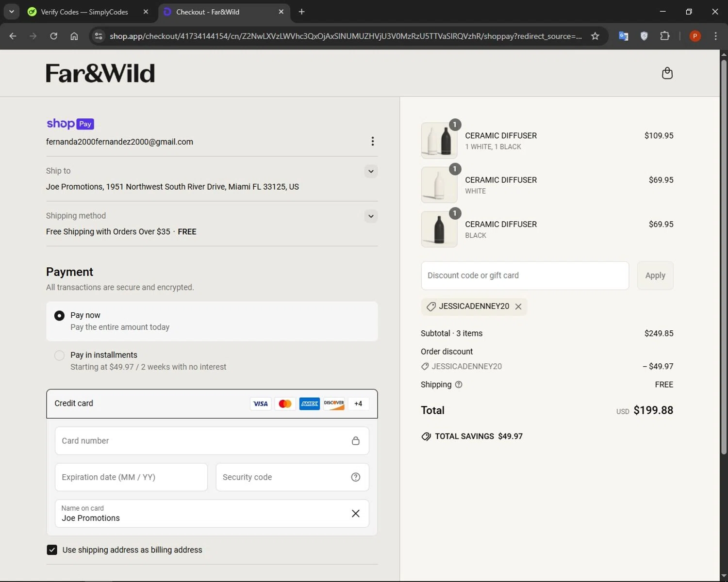Viewport: 728px width, 582px height.
Task: Click the Mastercard logo
Action: (285, 404)
